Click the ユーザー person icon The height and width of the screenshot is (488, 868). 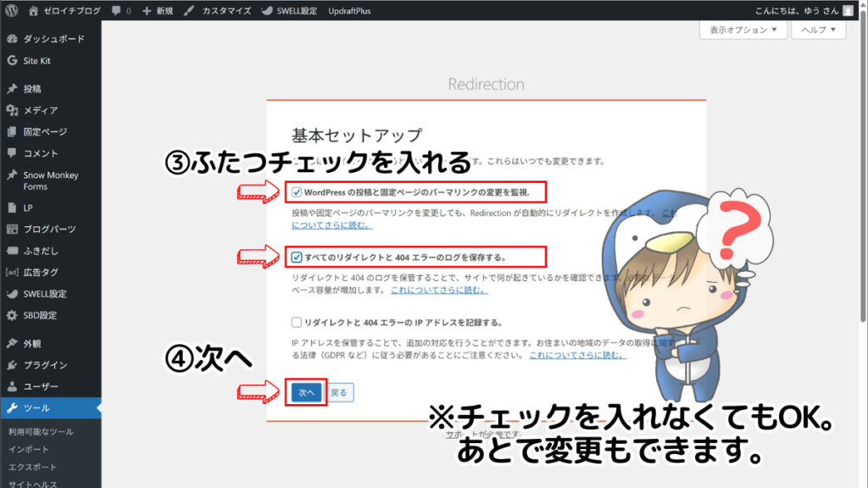click(12, 386)
